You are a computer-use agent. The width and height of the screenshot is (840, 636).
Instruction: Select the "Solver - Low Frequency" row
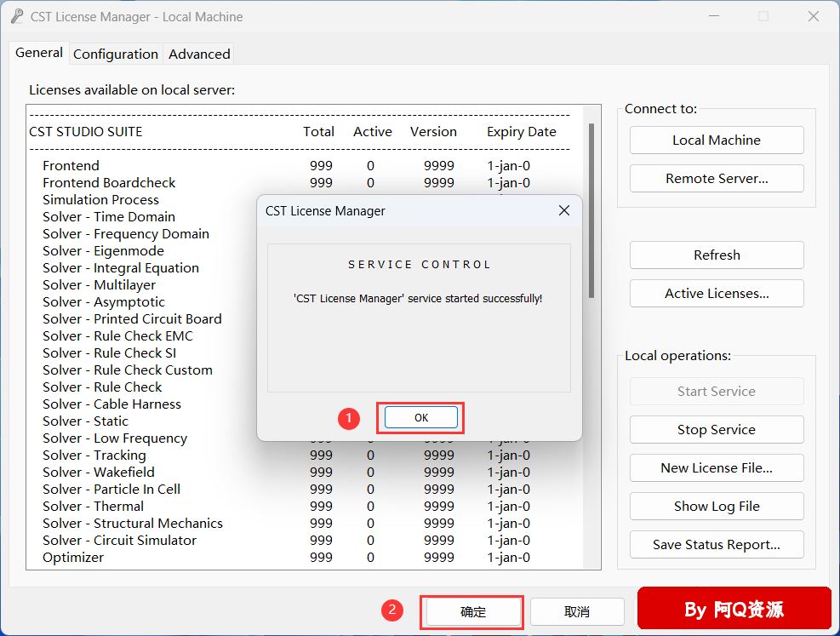115,438
